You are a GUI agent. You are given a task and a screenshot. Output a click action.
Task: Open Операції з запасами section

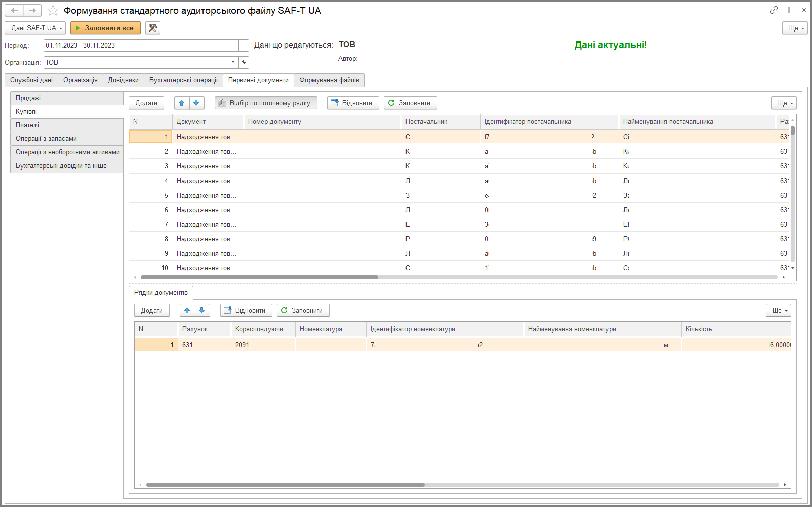[67, 139]
